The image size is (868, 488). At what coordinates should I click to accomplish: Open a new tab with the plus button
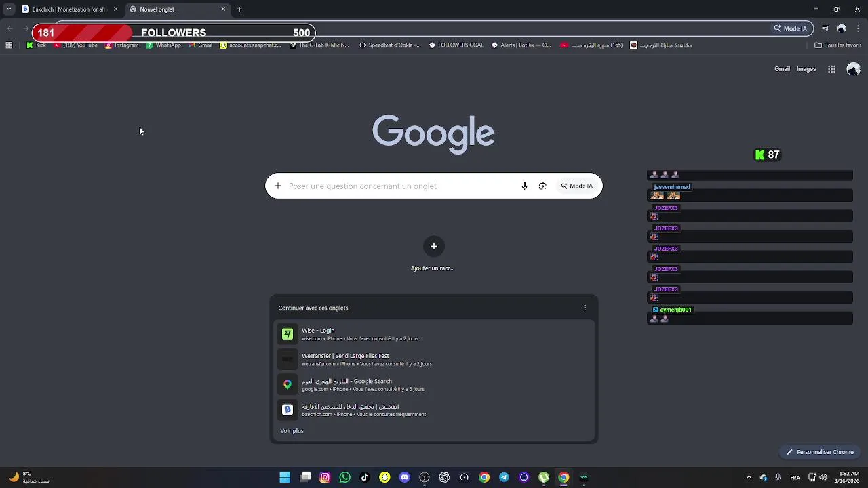239,9
